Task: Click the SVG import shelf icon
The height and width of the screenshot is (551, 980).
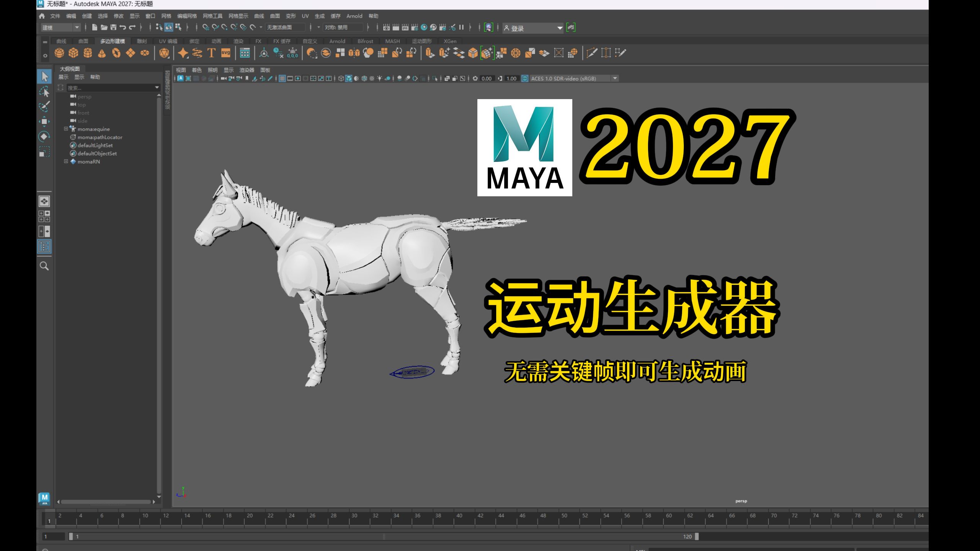Action: tap(226, 53)
